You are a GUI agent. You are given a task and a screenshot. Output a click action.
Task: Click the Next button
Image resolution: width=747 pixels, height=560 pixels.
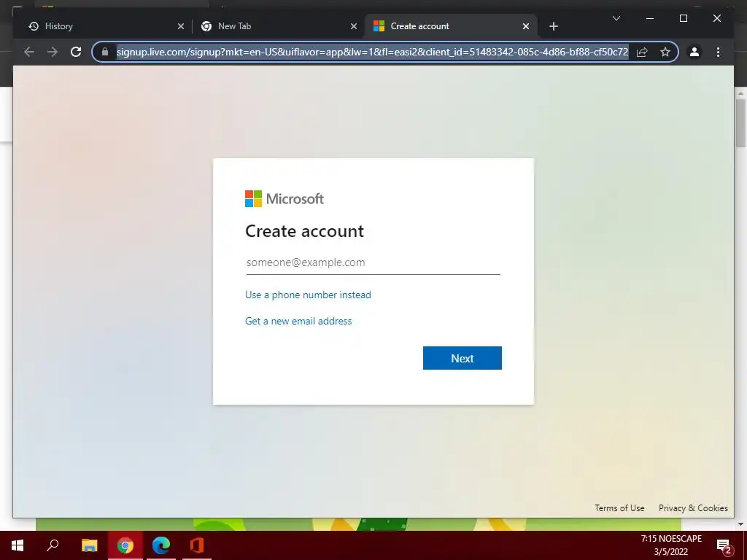point(462,358)
